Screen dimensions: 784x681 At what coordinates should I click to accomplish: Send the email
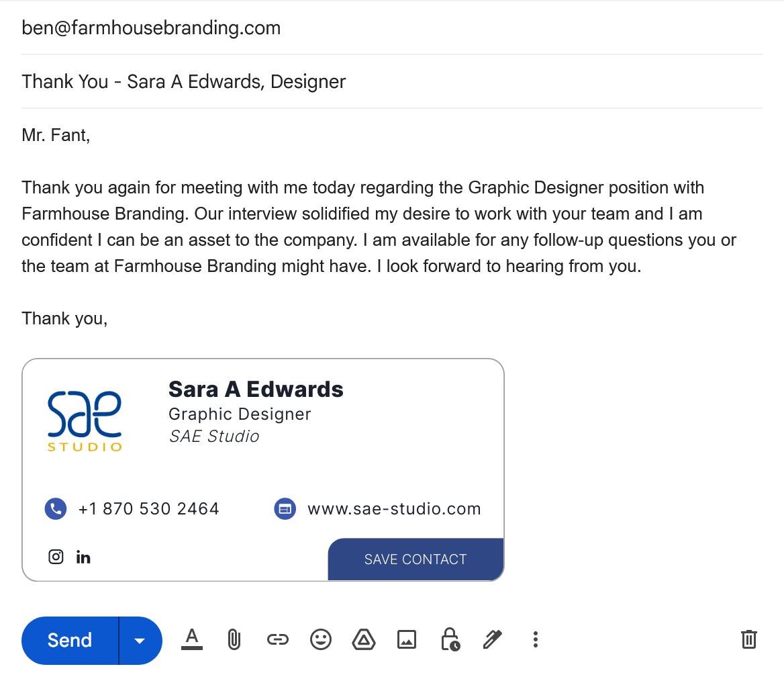click(70, 641)
